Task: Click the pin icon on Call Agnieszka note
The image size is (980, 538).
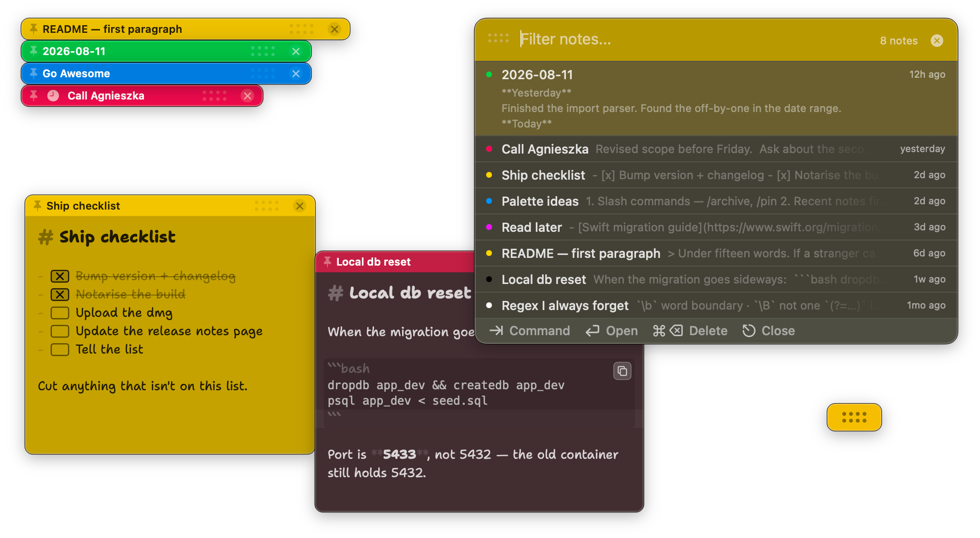Action: (33, 96)
